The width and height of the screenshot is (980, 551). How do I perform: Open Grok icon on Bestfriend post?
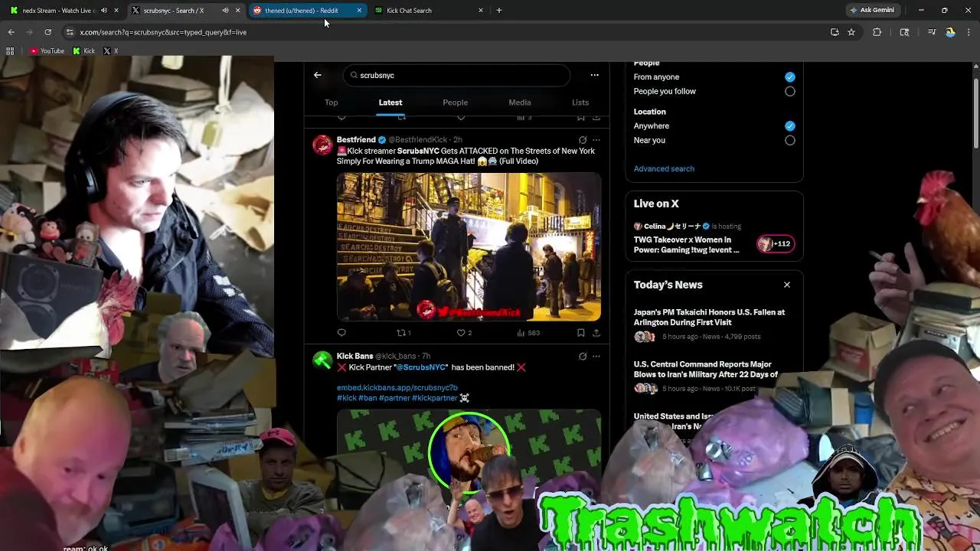tap(583, 140)
